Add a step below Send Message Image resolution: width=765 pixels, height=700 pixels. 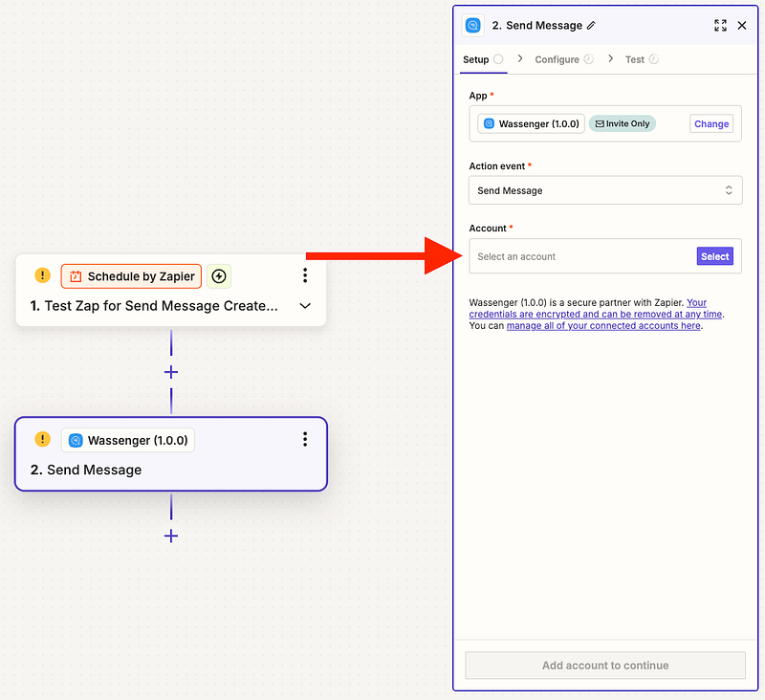(171, 536)
